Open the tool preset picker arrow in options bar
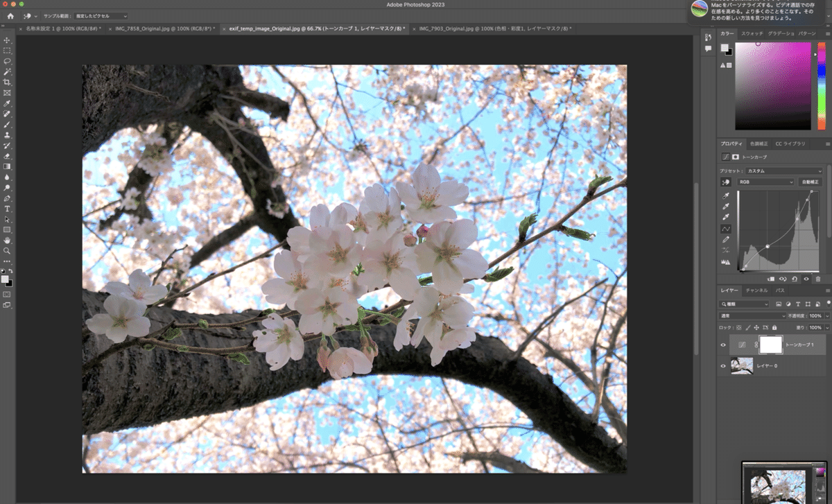Screen dimensions: 832x504 [x=36, y=15]
